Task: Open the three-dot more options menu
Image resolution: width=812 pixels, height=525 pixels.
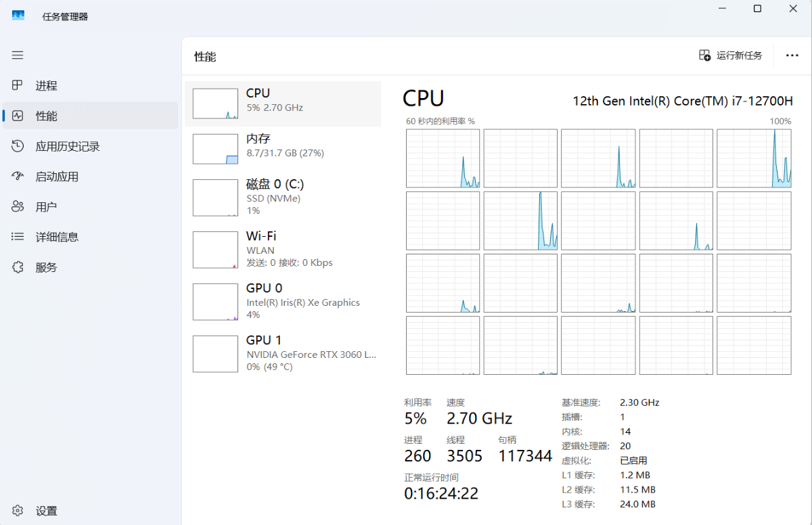Action: pos(792,55)
